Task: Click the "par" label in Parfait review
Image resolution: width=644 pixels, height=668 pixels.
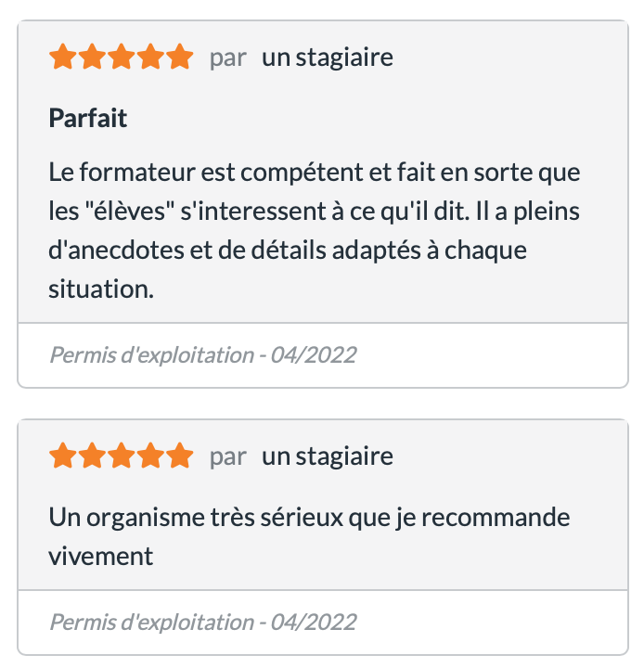Action: pos(227,58)
